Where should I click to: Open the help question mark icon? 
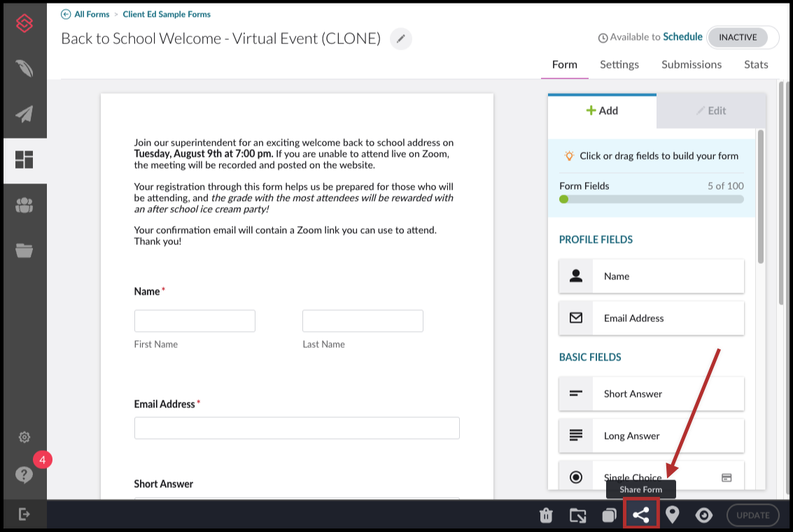click(24, 475)
